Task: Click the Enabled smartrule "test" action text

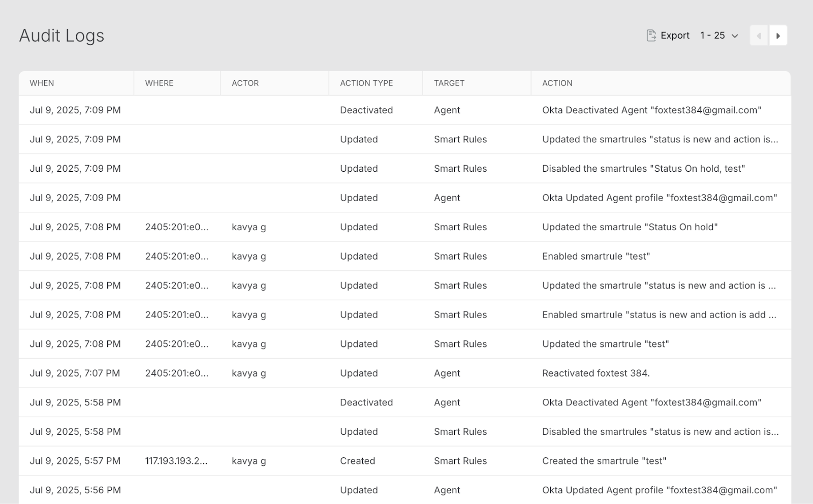Action: coord(596,257)
